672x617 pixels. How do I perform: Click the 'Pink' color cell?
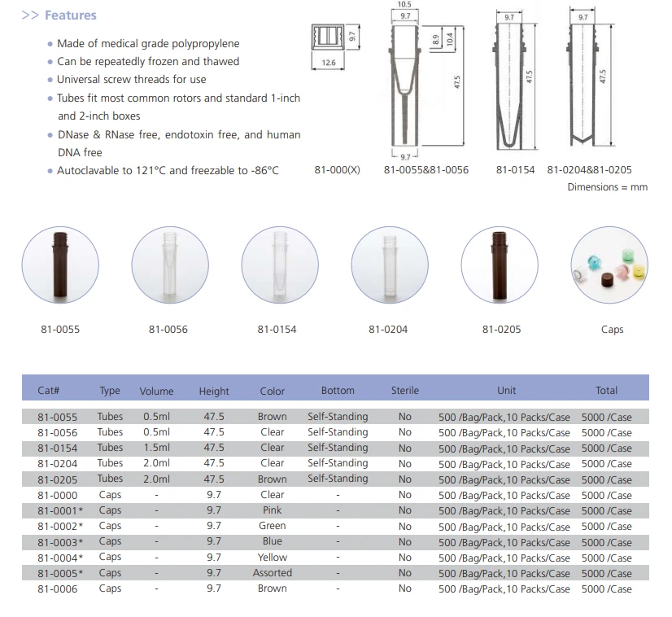click(273, 510)
